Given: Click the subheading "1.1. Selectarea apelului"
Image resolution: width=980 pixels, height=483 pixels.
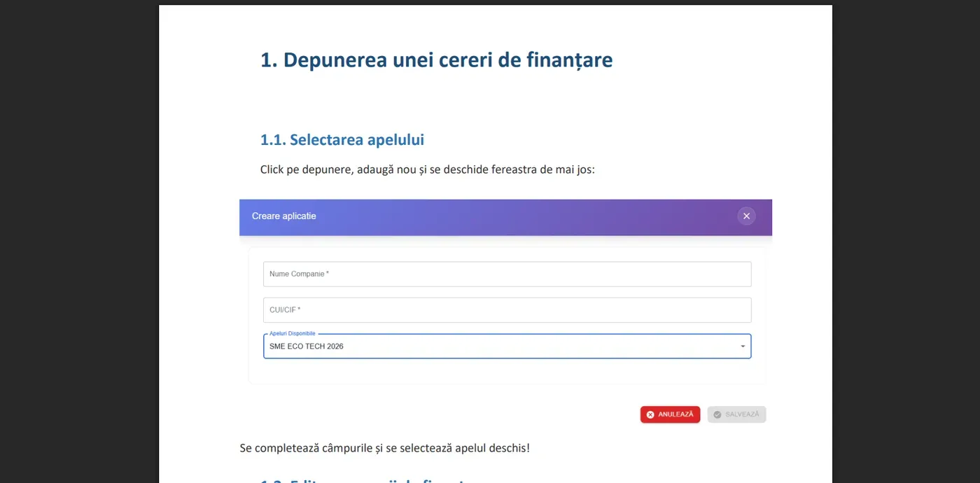Looking at the screenshot, I should coord(342,139).
